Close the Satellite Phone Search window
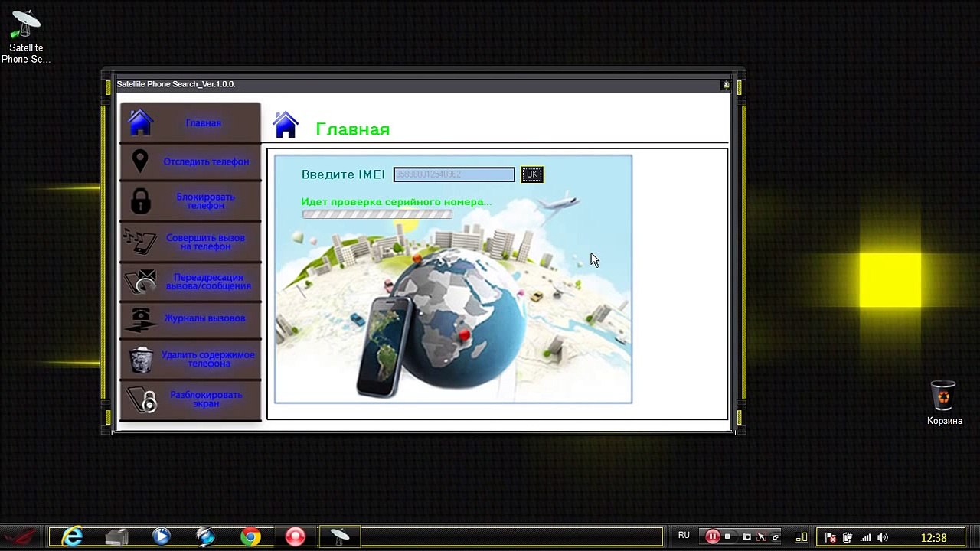Viewport: 980px width, 551px height. tap(726, 84)
